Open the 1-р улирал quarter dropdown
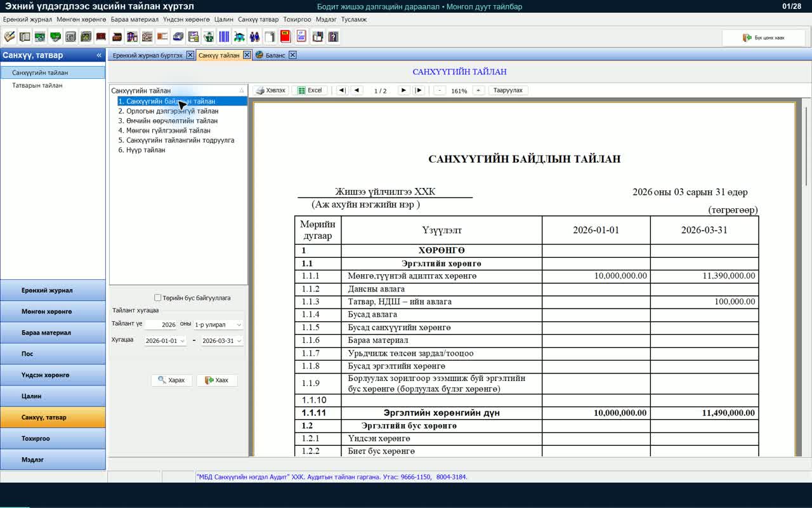Viewport: 812px width, 508px height. coord(218,324)
